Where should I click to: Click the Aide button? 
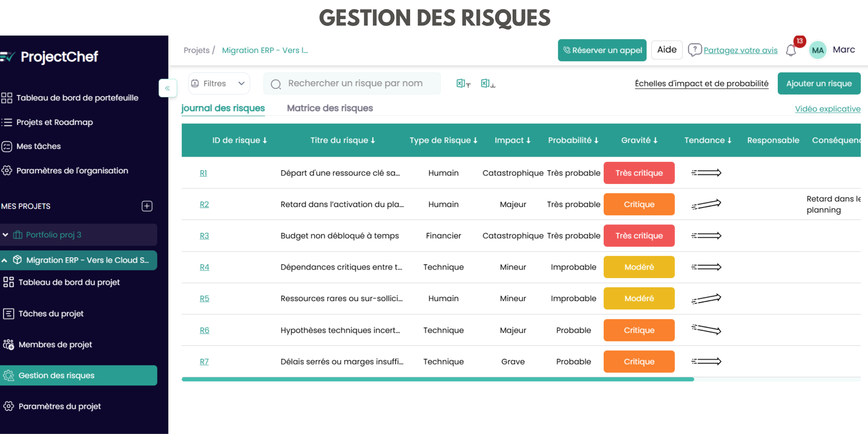[x=667, y=50]
